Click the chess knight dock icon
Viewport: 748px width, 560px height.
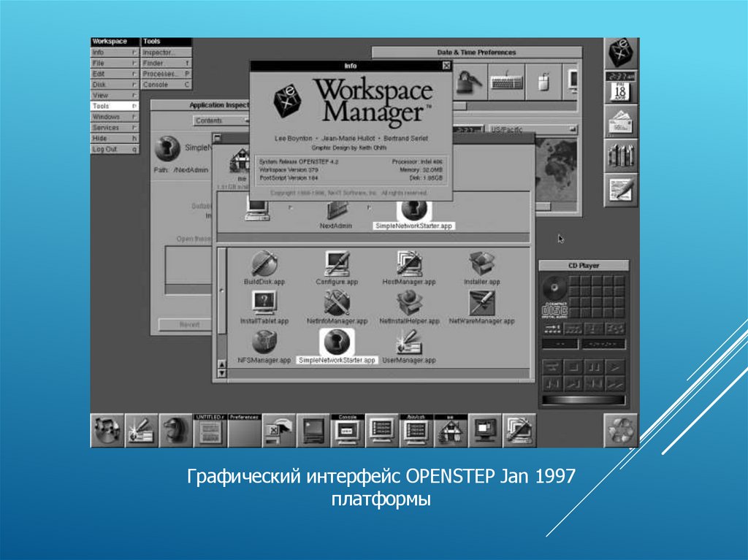pos(176,430)
